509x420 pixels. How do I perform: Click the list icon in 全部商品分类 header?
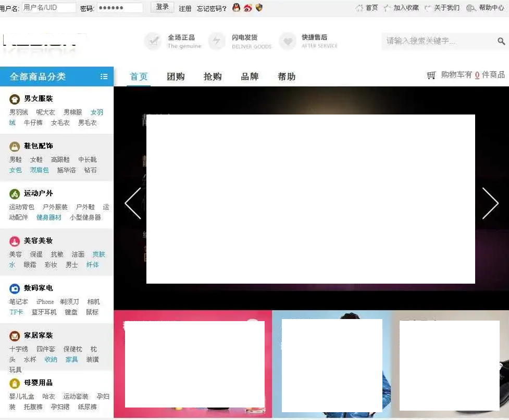[103, 76]
